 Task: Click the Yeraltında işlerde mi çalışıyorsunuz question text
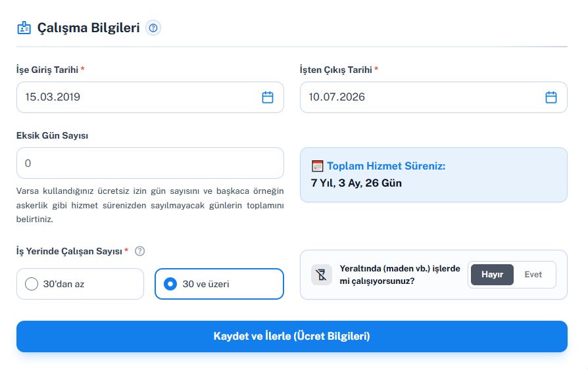point(400,275)
